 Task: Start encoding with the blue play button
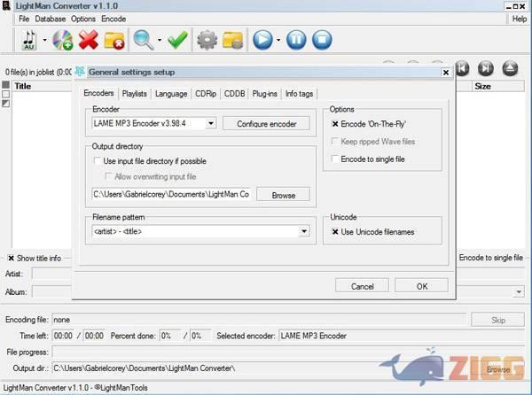tap(262, 40)
